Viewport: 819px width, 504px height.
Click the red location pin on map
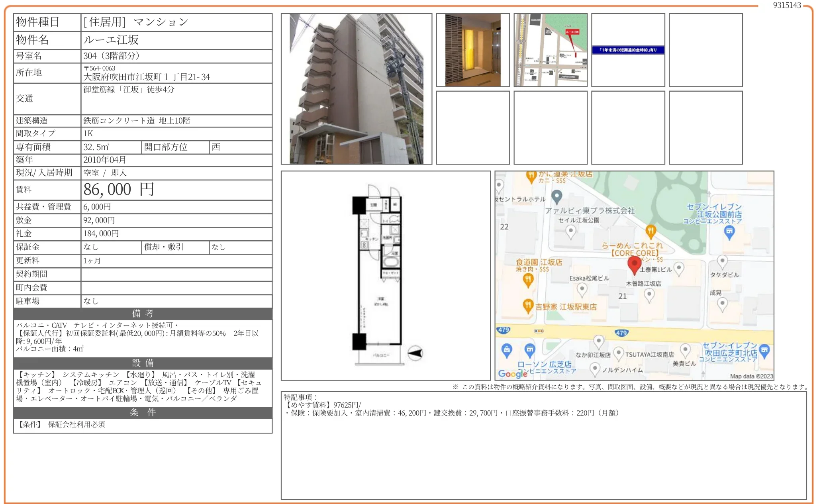634,265
